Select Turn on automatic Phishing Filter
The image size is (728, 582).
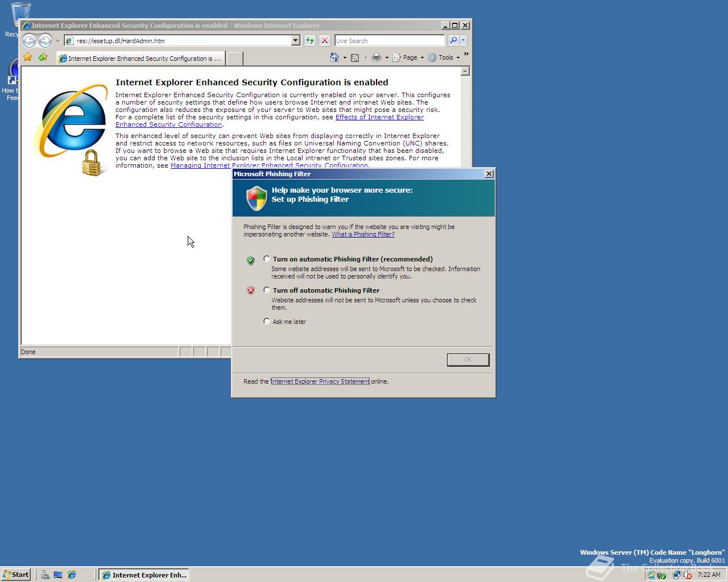click(267, 259)
